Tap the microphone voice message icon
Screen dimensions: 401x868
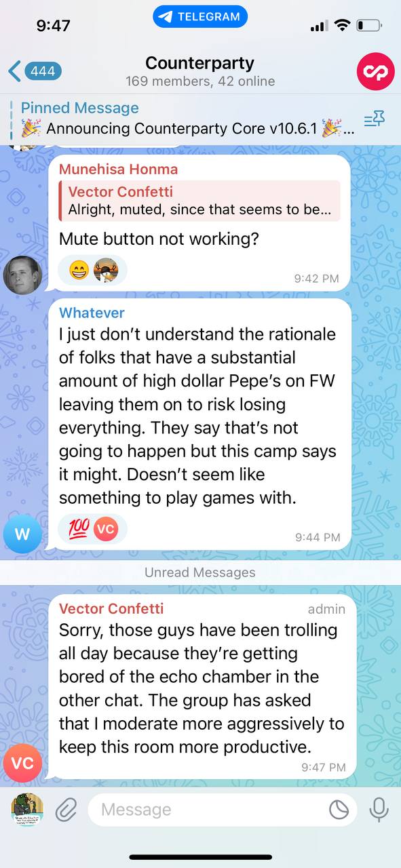point(378,810)
